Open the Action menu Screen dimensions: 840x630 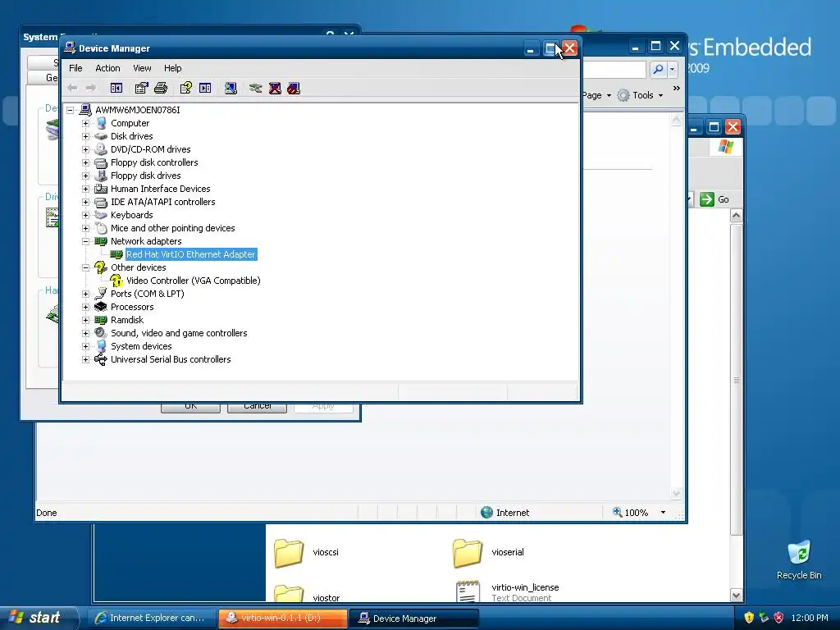point(107,68)
